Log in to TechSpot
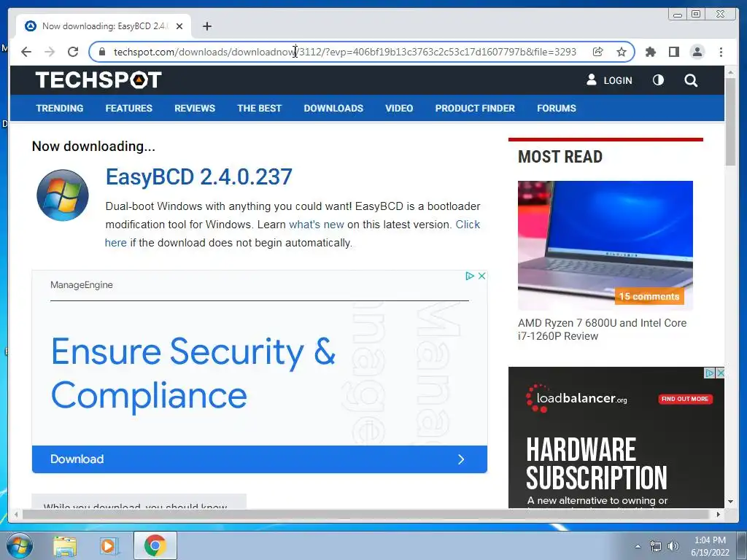The width and height of the screenshot is (747, 560). [x=609, y=80]
